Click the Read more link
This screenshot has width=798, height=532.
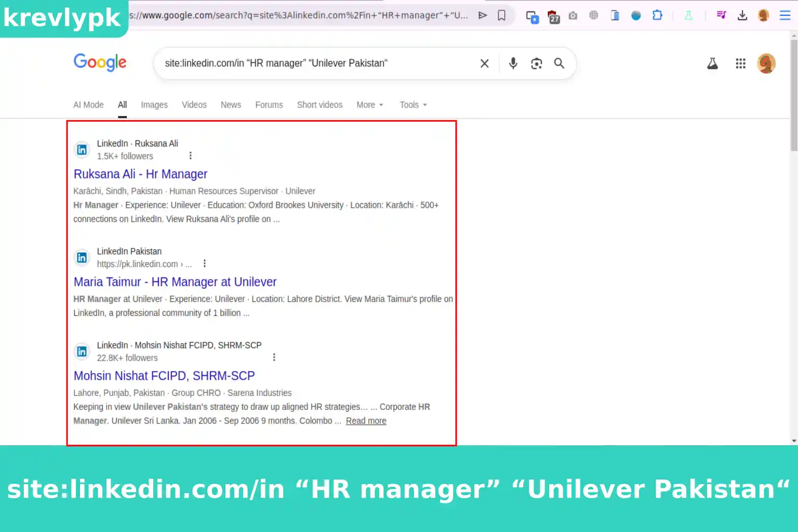366,421
